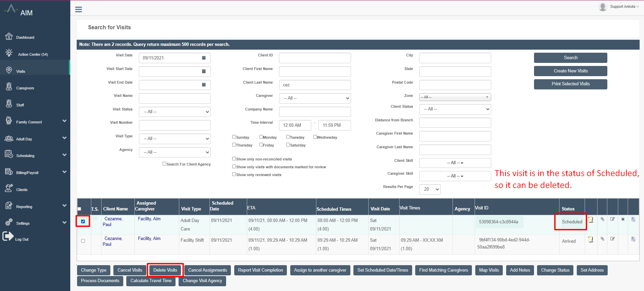Open the Visit Type dropdown
The width and height of the screenshot is (644, 291).
[x=175, y=139]
